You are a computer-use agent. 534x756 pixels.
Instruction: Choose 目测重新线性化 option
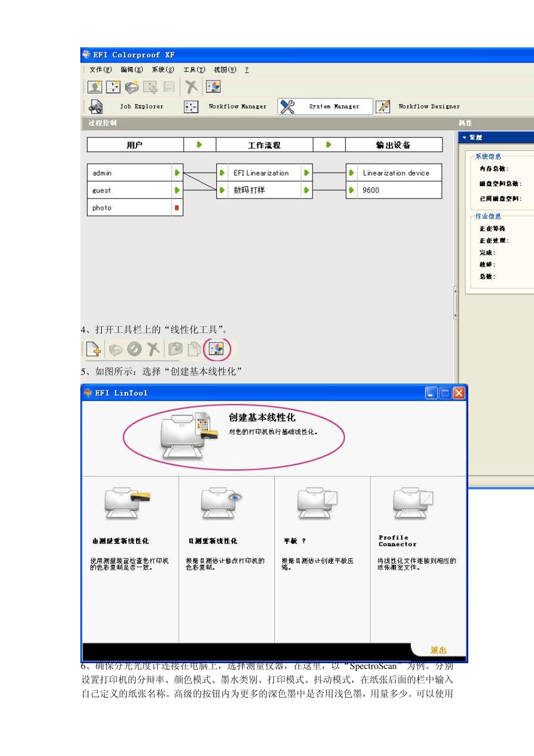click(212, 541)
